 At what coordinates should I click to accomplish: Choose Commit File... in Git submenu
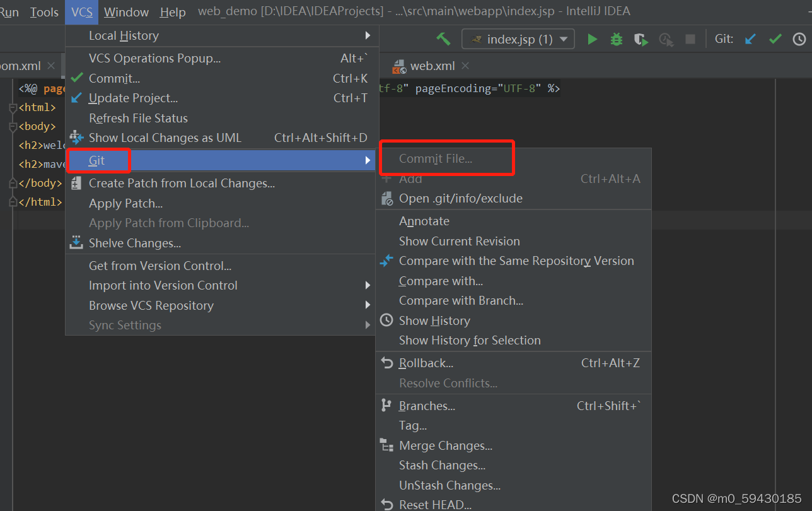coord(513,158)
